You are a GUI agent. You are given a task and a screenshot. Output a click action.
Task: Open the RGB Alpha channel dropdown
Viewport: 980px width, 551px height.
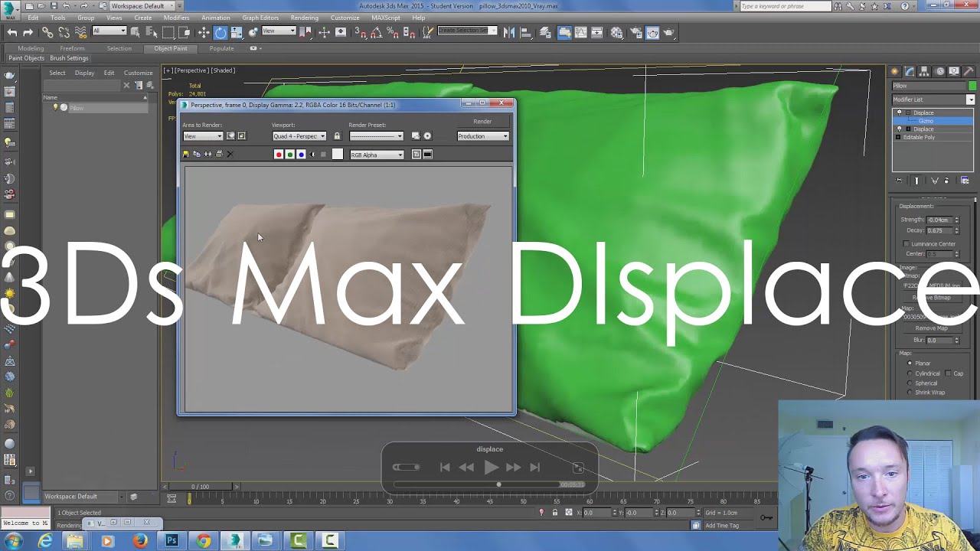[377, 155]
